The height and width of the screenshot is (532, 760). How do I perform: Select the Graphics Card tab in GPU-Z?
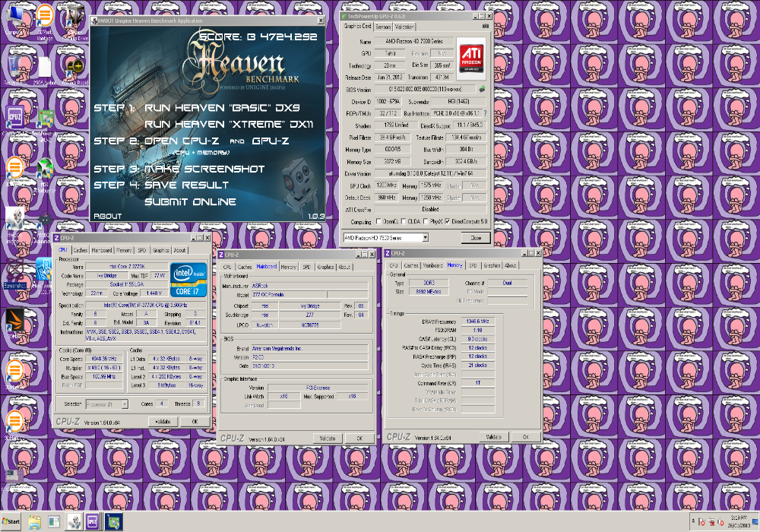358,26
